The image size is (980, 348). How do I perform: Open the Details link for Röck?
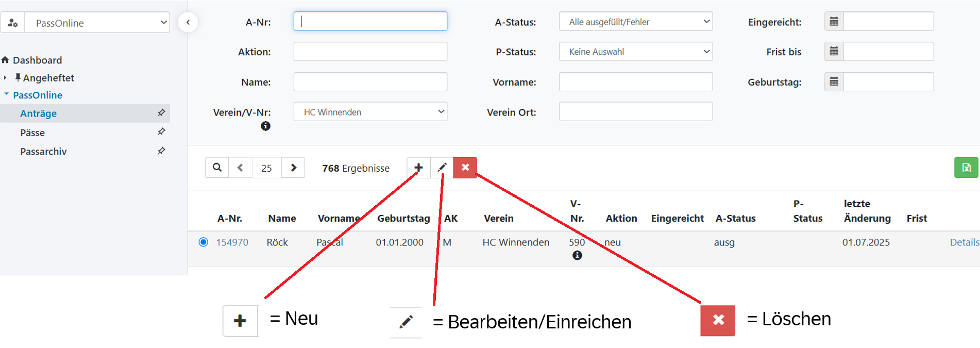point(964,242)
